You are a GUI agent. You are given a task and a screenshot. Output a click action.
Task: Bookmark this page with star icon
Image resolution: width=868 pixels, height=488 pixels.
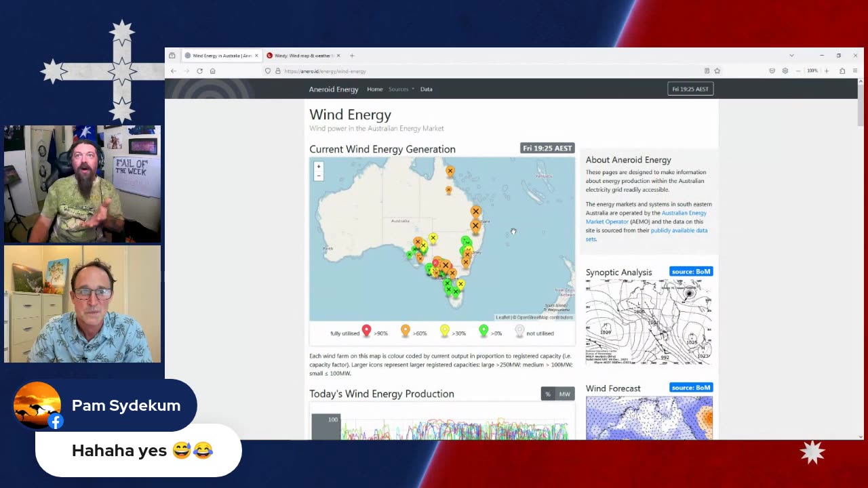pos(717,71)
